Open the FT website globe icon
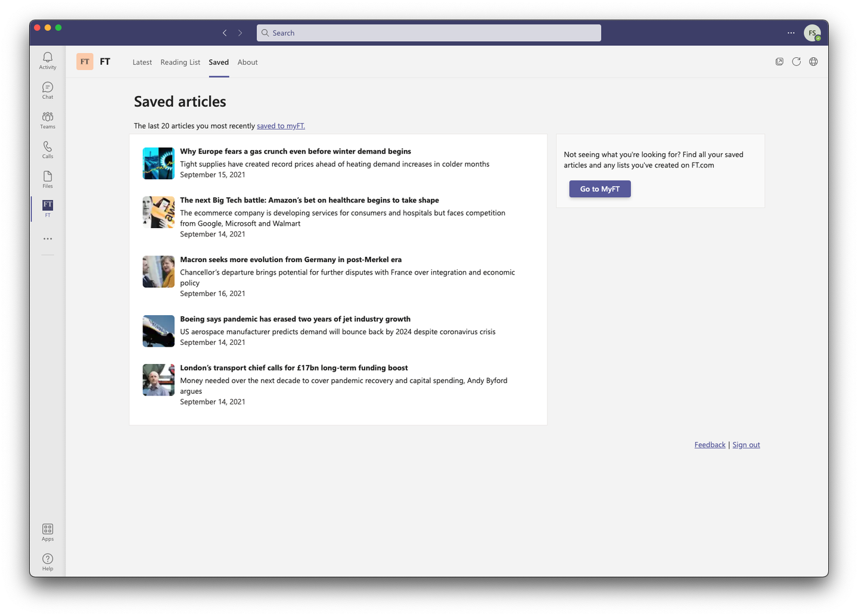 813,62
